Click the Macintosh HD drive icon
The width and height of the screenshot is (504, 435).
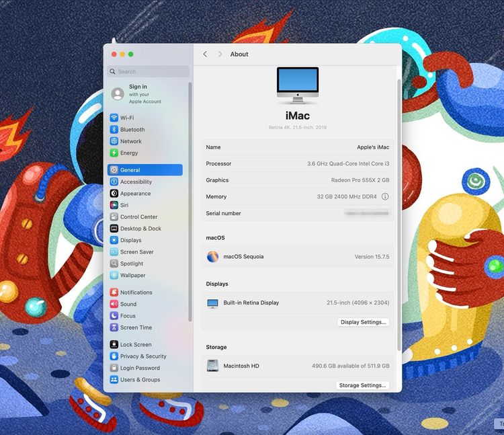[212, 366]
